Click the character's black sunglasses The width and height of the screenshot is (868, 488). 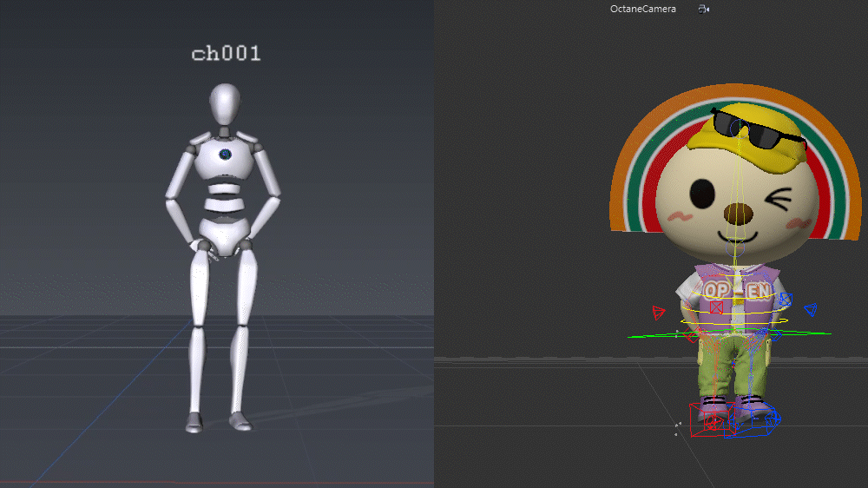coord(757,129)
